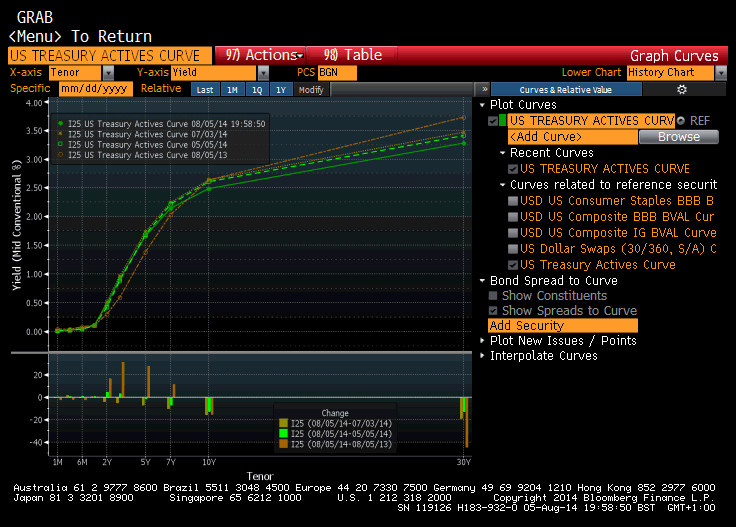Viewport: 736px width, 527px height.
Task: Open the 98) Table view
Action: pyautogui.click(x=352, y=55)
